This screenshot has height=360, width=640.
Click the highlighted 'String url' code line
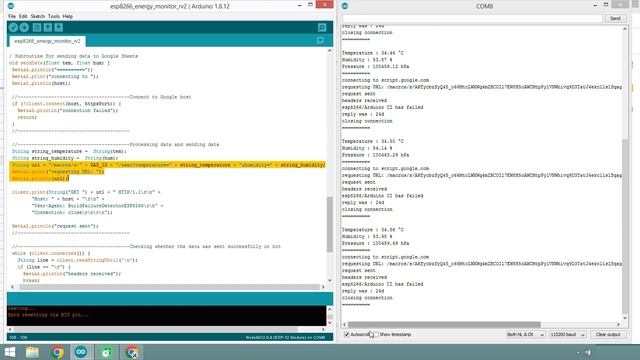pos(168,165)
